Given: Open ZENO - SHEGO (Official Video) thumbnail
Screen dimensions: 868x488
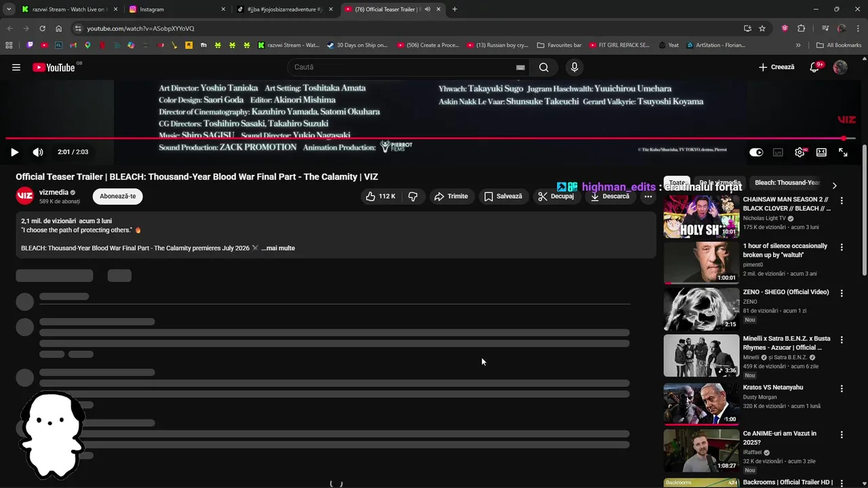Looking at the screenshot, I should 701,309.
